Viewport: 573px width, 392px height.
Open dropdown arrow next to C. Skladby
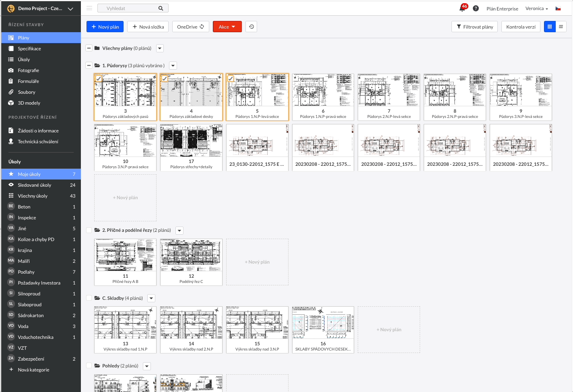pyautogui.click(x=151, y=298)
